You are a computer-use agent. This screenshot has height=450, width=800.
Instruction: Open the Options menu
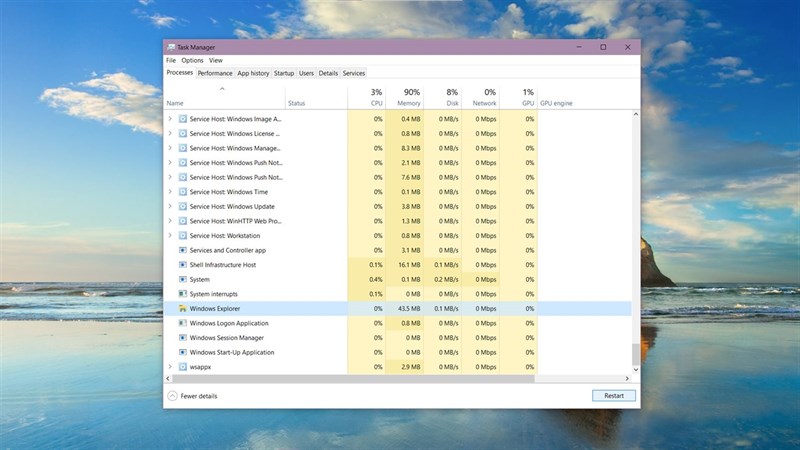point(192,60)
